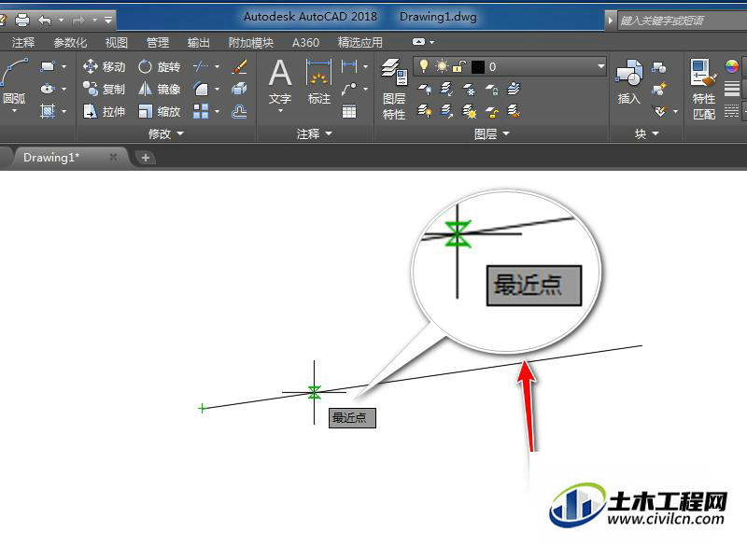
Task: Click Thaw All Layers icon
Action: pos(470,111)
